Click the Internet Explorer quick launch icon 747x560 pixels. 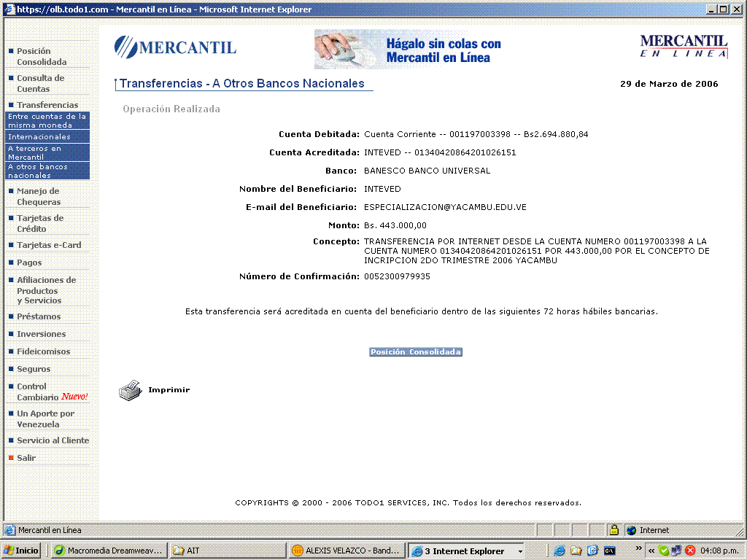(560, 551)
